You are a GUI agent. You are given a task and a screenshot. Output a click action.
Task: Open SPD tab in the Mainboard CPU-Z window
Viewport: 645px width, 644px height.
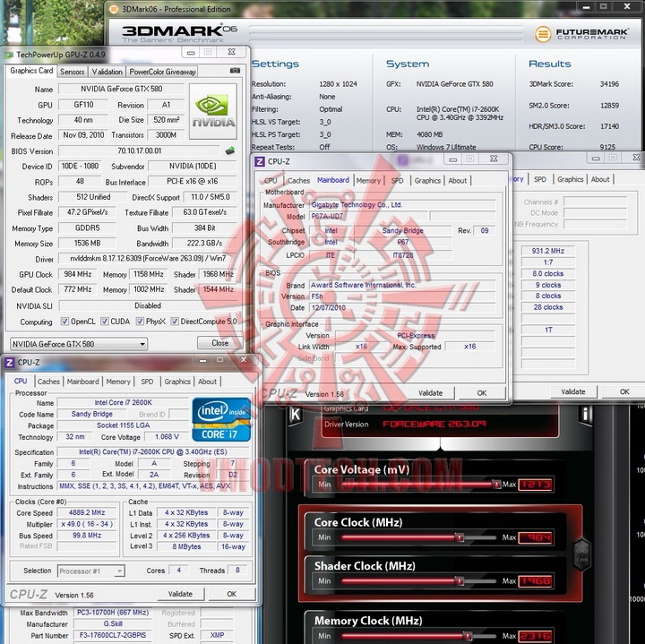tap(397, 181)
